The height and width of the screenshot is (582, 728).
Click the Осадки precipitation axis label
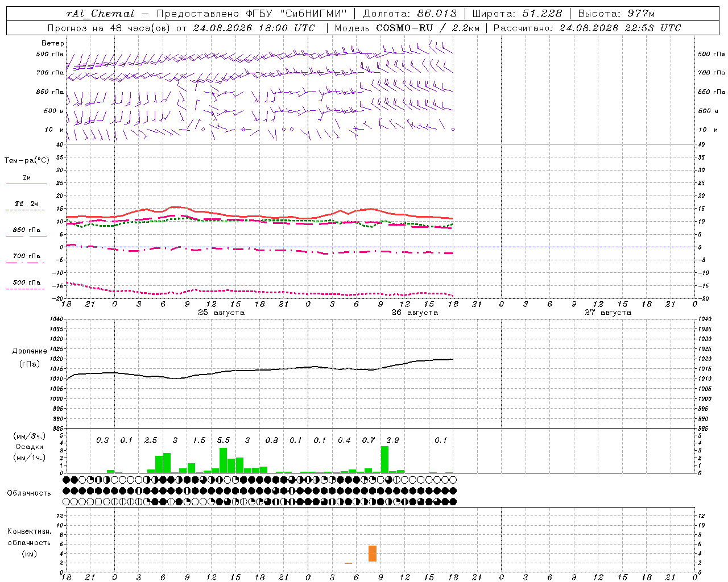30,447
